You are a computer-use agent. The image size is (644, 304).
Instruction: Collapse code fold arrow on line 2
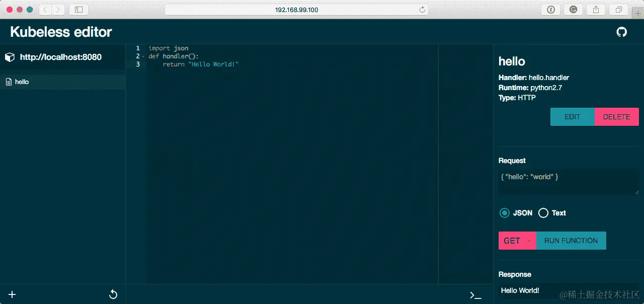[x=143, y=56]
